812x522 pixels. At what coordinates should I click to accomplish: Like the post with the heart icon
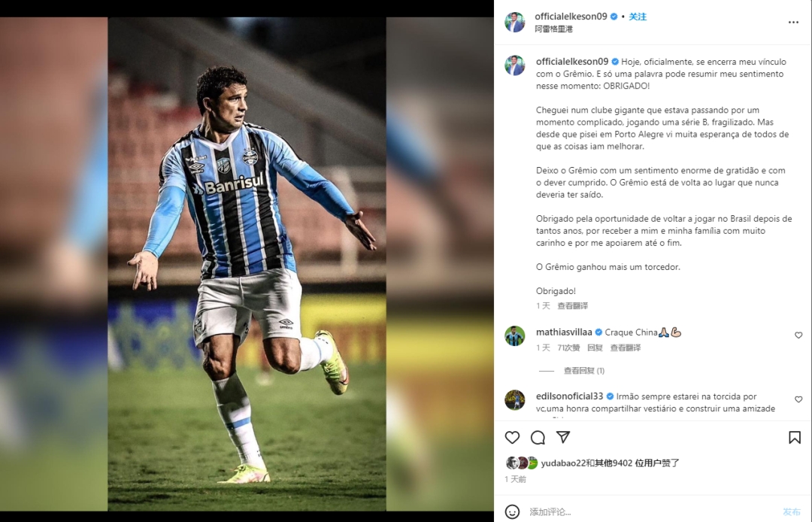512,438
